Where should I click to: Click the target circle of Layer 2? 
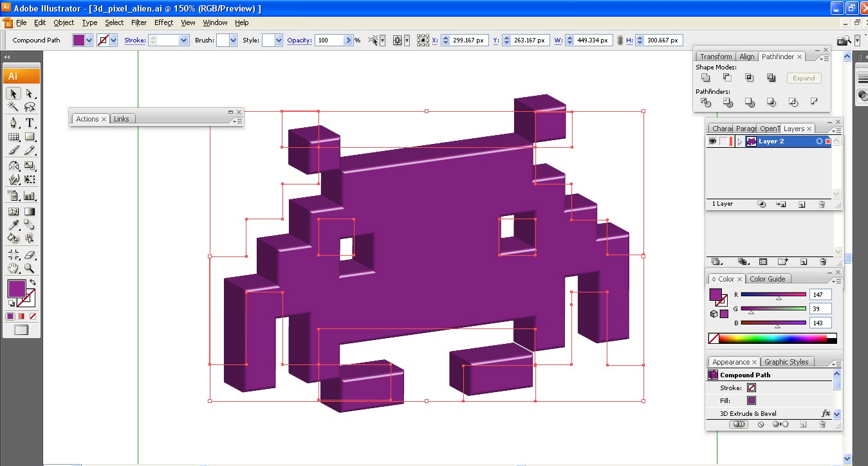819,141
